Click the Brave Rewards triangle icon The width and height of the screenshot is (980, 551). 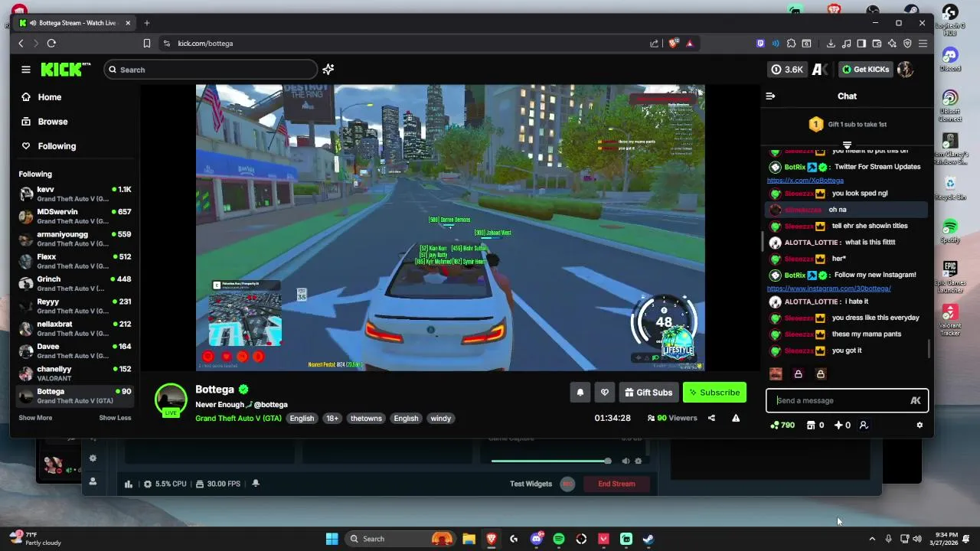coord(690,44)
